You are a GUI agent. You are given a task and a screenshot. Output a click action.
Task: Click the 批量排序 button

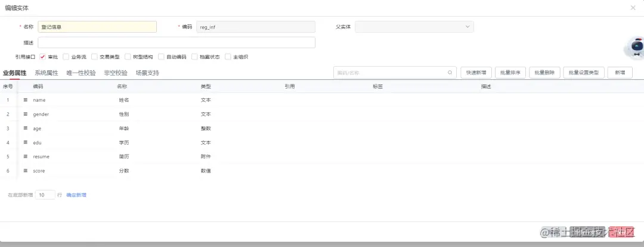pos(510,73)
